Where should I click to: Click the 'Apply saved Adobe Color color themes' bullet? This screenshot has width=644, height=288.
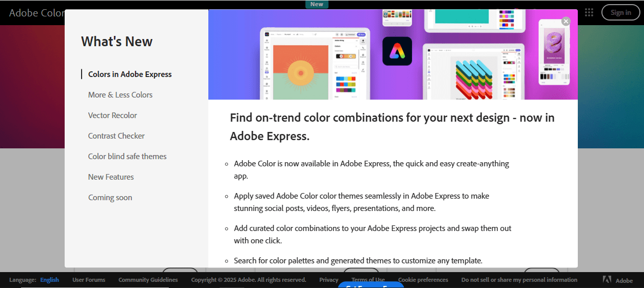point(362,202)
